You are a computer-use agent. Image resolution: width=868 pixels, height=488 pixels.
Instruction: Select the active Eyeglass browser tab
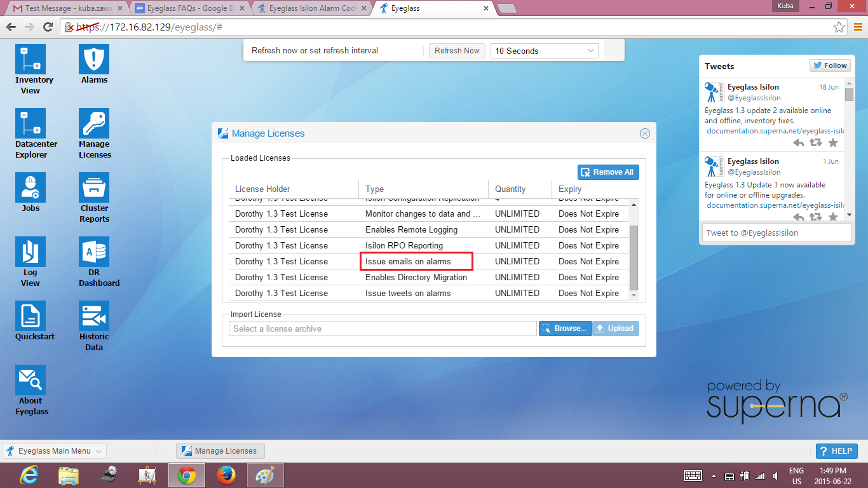tap(432, 9)
